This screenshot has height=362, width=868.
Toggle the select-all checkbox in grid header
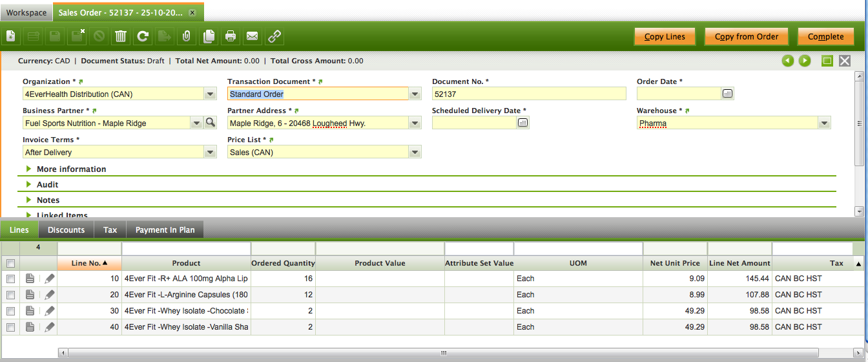pyautogui.click(x=10, y=263)
